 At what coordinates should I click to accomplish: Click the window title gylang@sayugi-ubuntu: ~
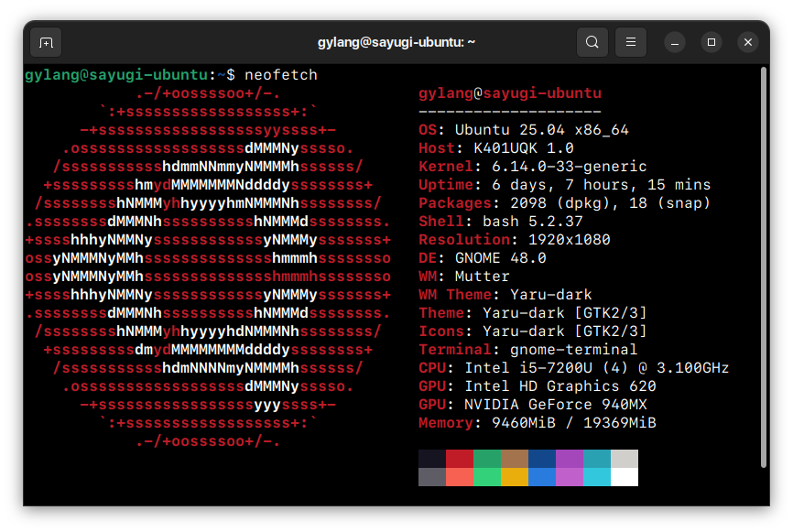396,42
